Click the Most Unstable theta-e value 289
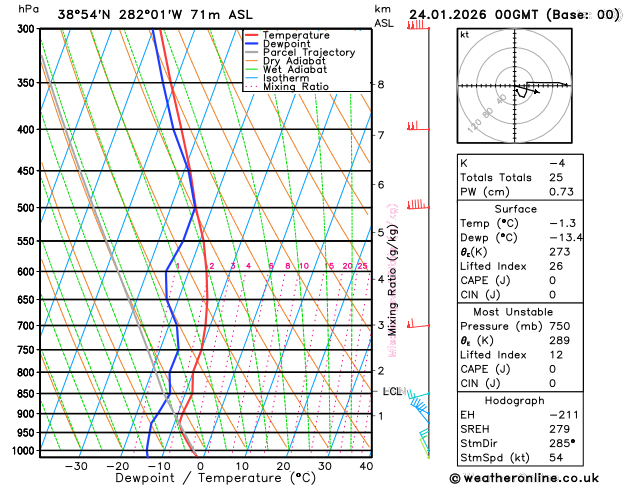This screenshot has width=629, height=486. click(560, 340)
